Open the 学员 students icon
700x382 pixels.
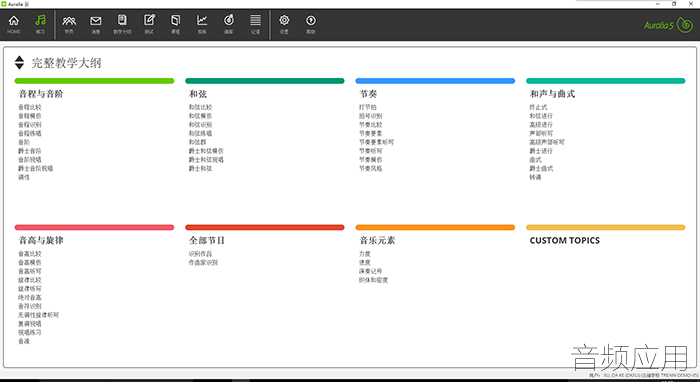point(69,24)
